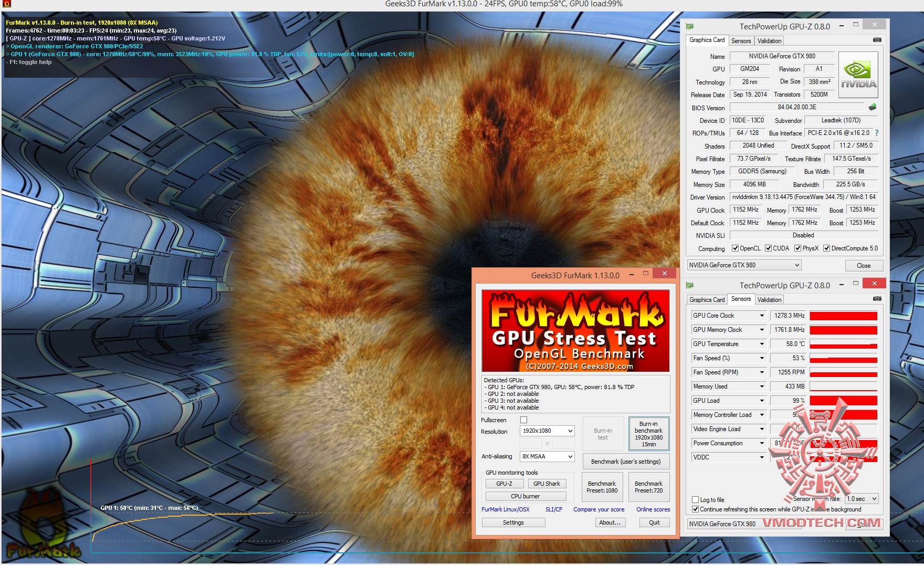
Task: Click the FurMark app icon in main title bar
Action: [7, 4]
